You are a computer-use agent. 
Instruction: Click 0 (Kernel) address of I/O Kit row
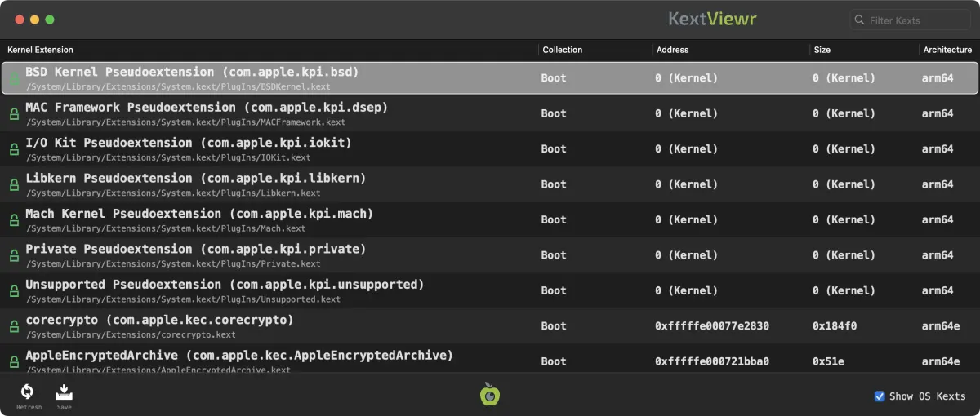(x=686, y=149)
